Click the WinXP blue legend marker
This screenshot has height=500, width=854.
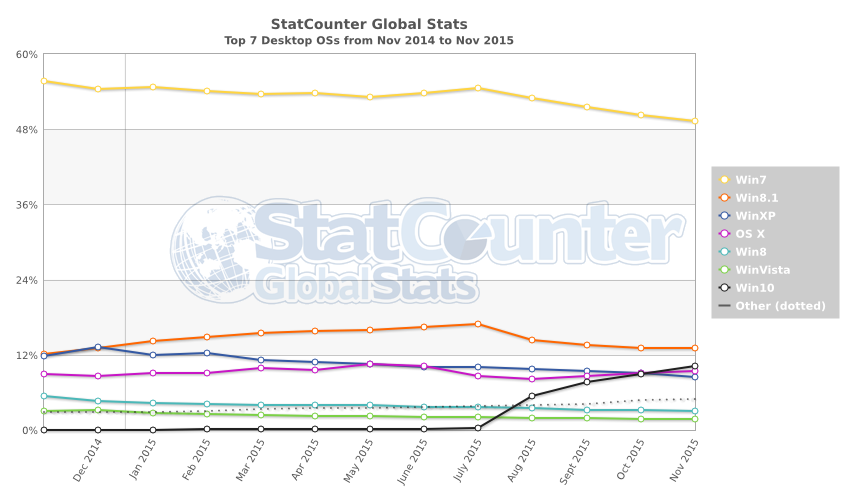tap(724, 215)
